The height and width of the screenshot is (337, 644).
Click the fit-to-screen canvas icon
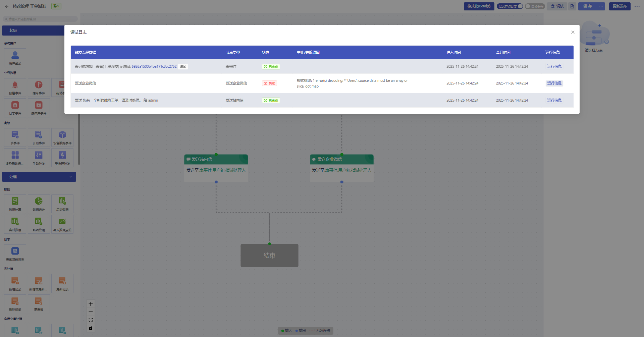91,320
